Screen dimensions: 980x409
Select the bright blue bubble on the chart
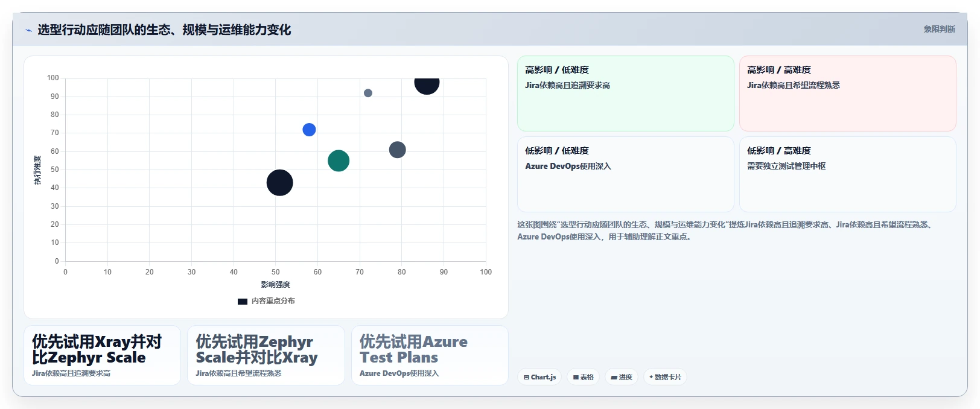[x=309, y=130]
